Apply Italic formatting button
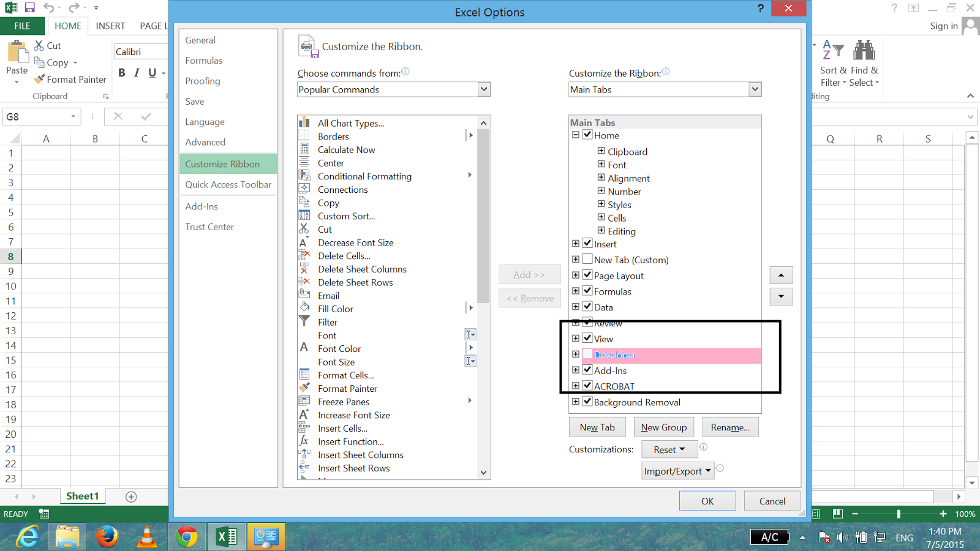The width and height of the screenshot is (980, 551). pos(137,73)
